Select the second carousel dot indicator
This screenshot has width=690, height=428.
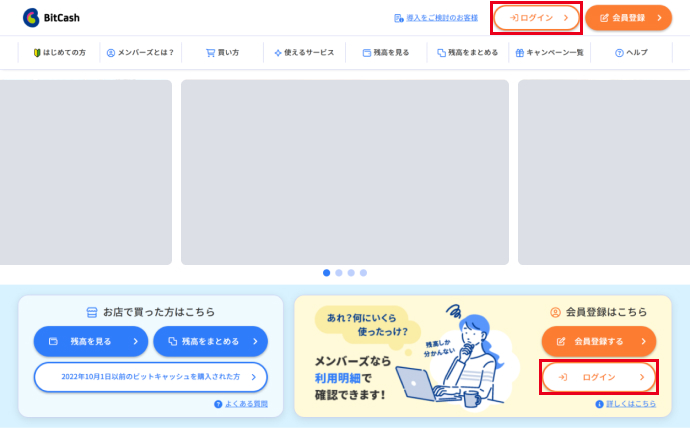pos(339,273)
